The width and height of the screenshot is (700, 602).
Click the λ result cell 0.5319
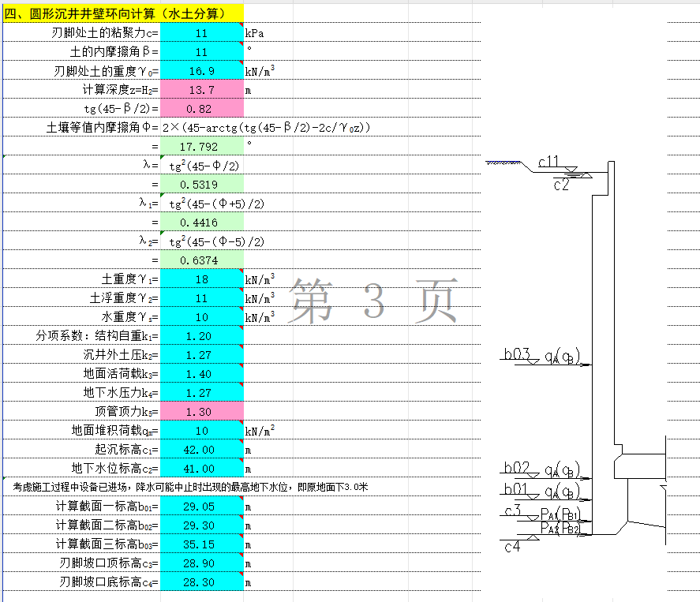(202, 185)
